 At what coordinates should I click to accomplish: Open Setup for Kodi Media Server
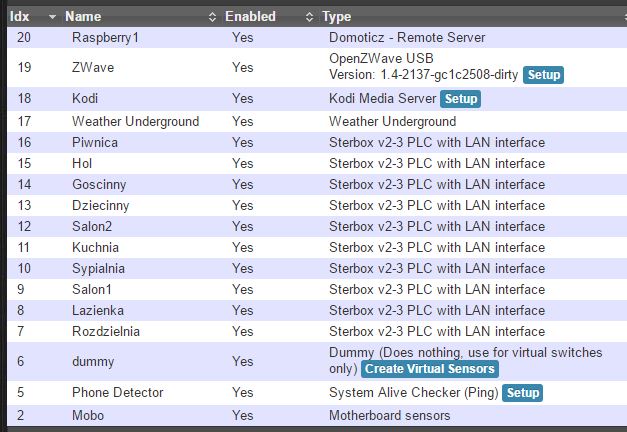461,99
